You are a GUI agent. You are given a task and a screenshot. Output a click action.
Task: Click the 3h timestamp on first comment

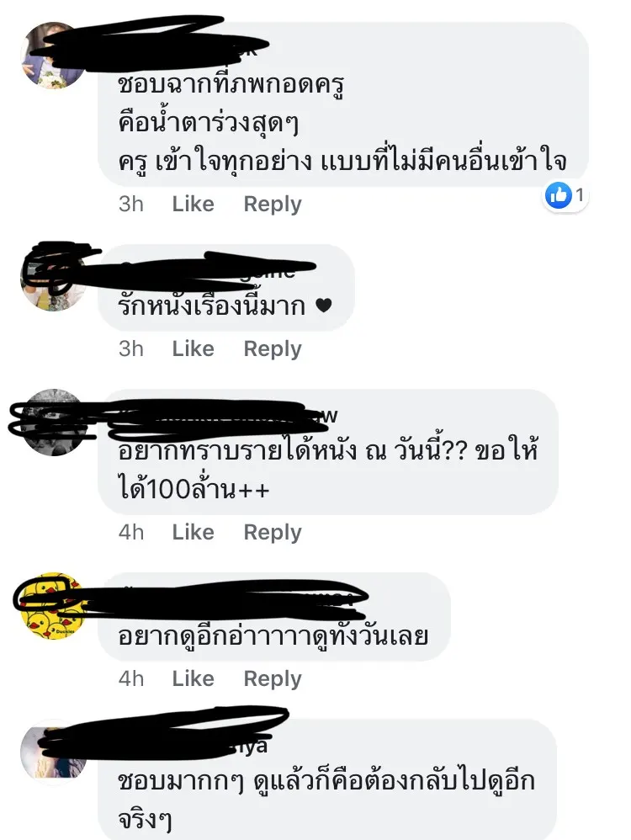coord(131,204)
